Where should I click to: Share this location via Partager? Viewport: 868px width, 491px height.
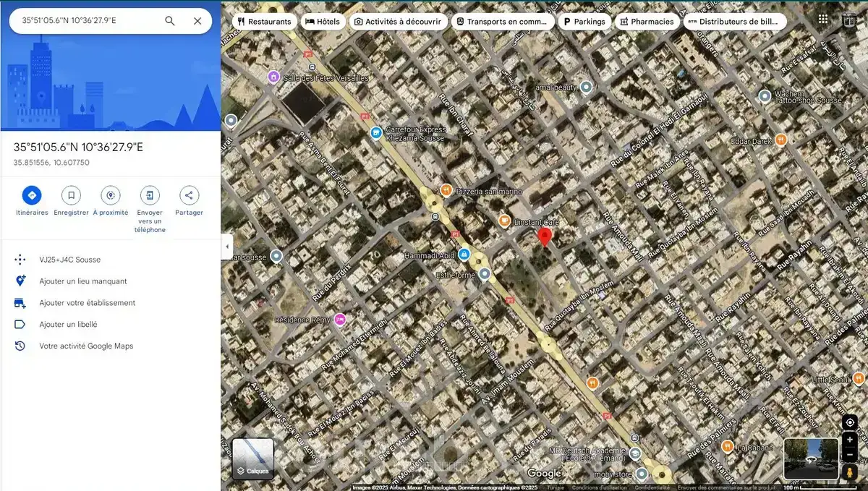189,195
